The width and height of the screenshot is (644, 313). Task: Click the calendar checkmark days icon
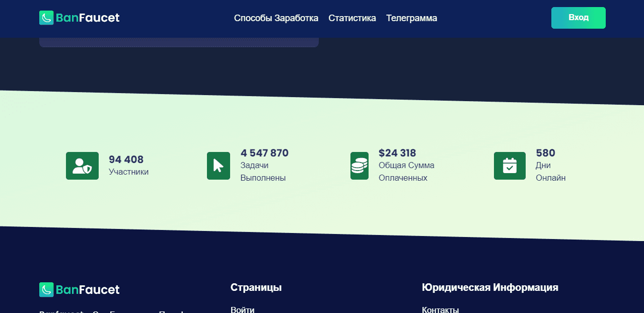click(510, 166)
